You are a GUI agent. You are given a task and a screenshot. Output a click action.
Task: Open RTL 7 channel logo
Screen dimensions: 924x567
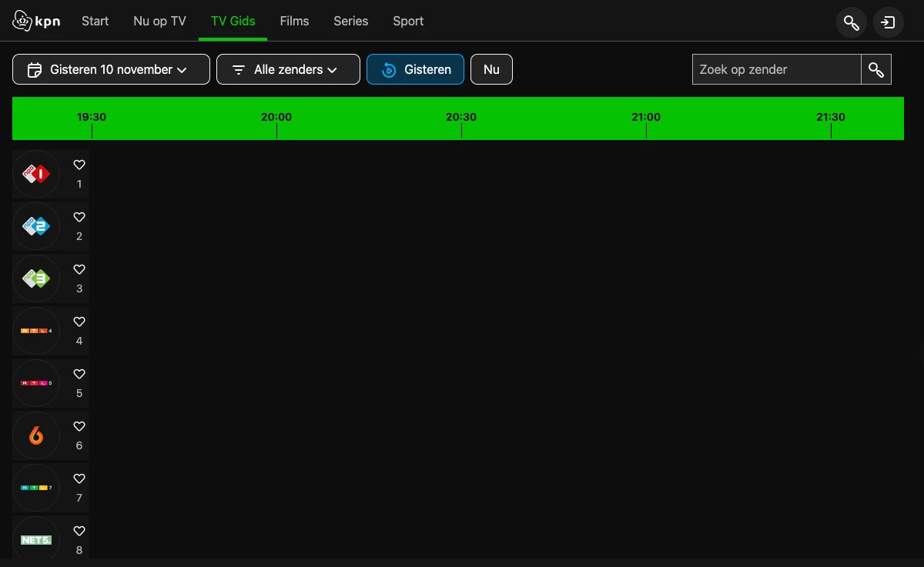click(x=36, y=488)
